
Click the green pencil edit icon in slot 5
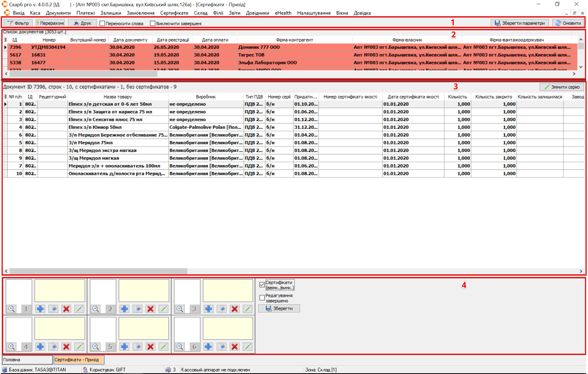point(163,347)
